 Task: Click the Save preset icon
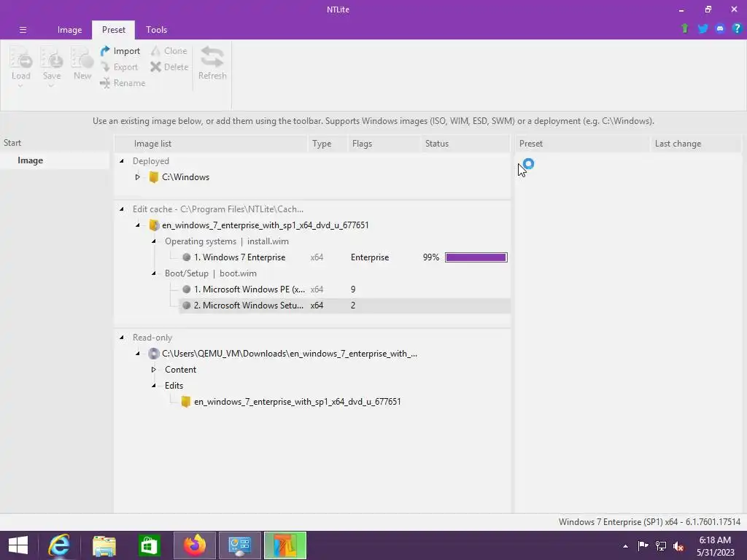point(52,59)
